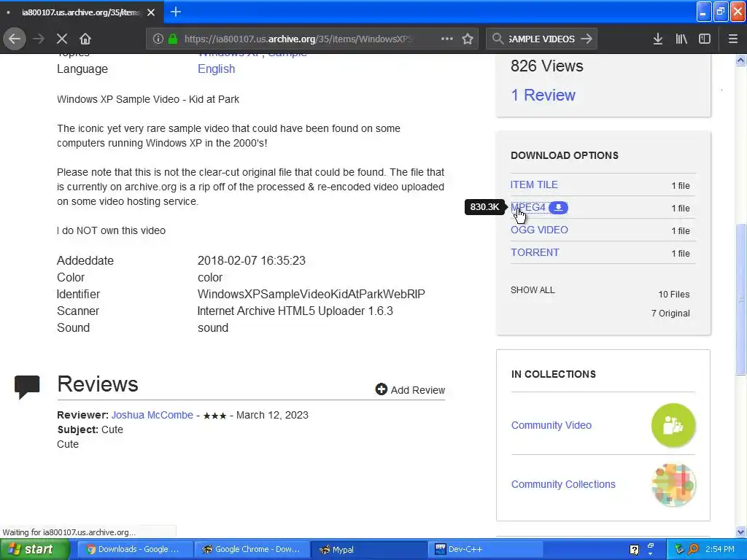Open the Windows Start button
Viewport: 747px width, 560px height.
click(35, 550)
